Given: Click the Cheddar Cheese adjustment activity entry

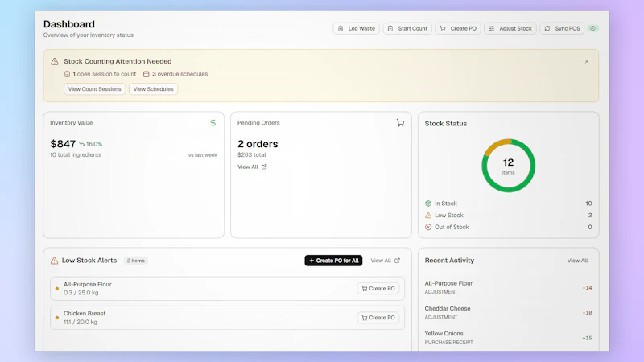Looking at the screenshot, I should pos(509,312).
